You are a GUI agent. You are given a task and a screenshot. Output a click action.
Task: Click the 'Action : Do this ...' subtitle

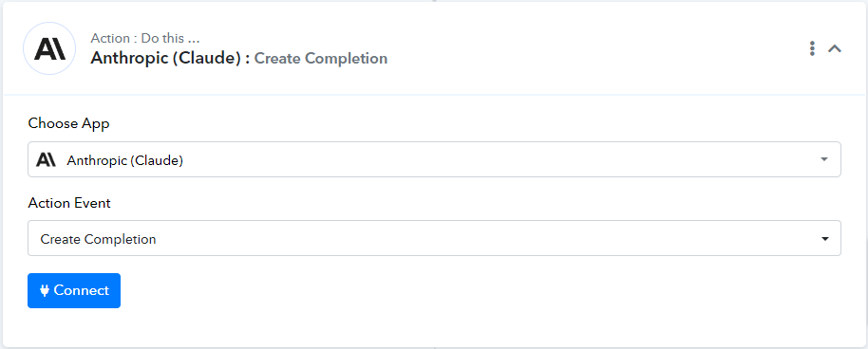[x=145, y=38]
